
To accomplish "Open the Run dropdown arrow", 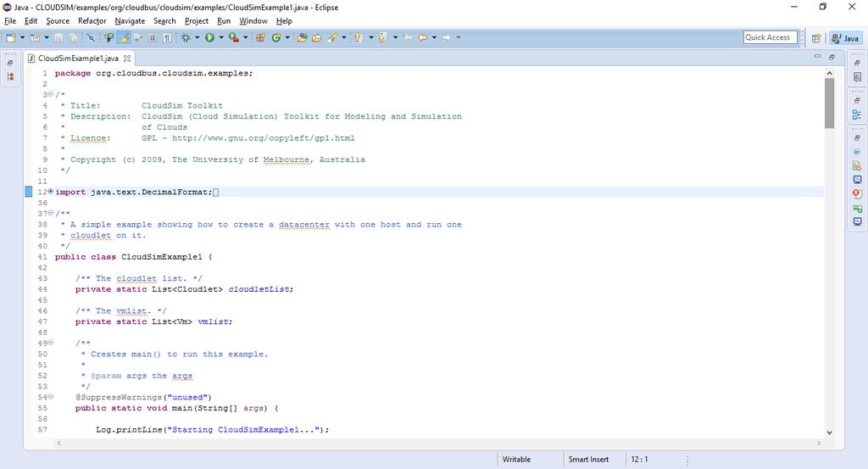I will point(221,37).
